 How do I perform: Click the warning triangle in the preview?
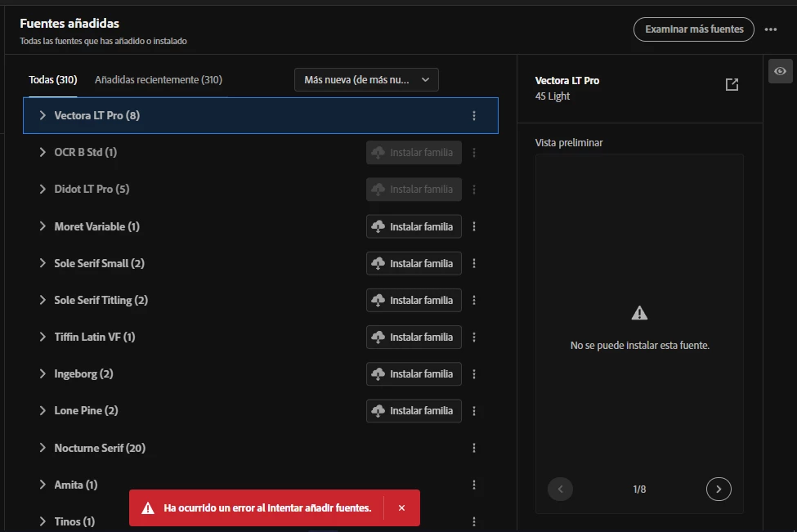click(639, 313)
